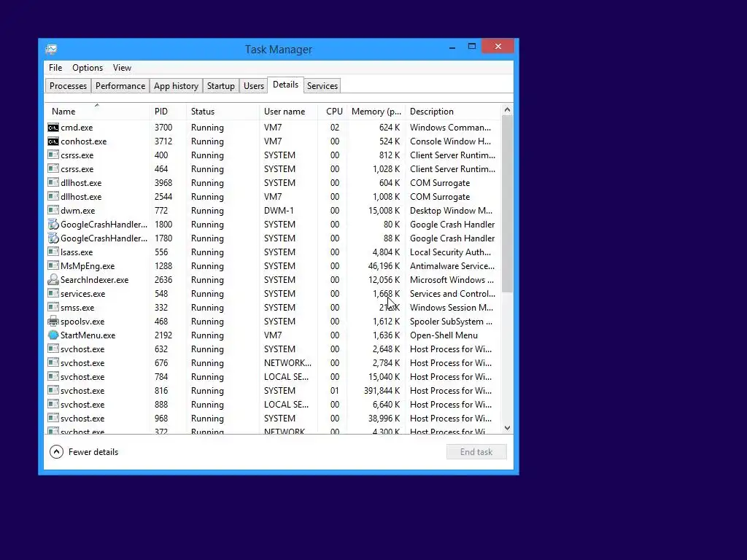Image resolution: width=747 pixels, height=560 pixels.
Task: Click the GoogleCrashHandler icon with PID 1800
Action: [53, 225]
